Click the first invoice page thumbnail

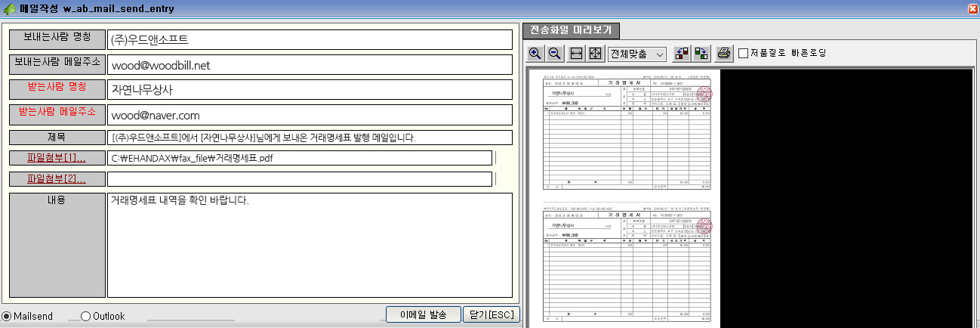[628, 132]
